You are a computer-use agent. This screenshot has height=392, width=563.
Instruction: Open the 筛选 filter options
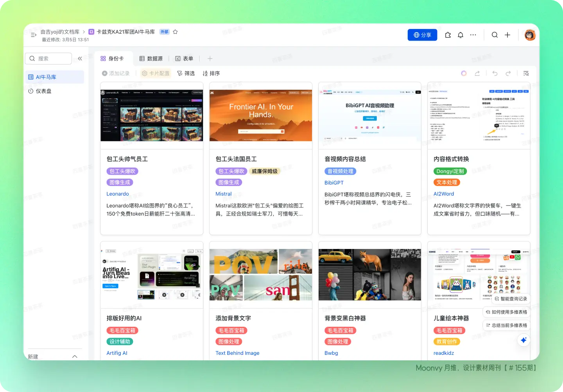coord(186,73)
